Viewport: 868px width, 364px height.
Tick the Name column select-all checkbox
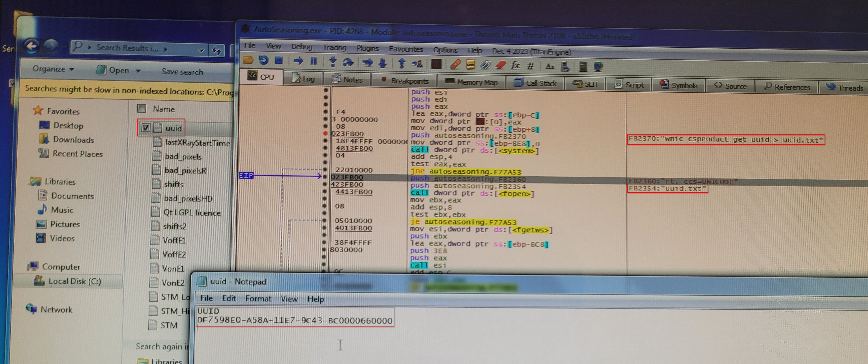pyautogui.click(x=142, y=109)
